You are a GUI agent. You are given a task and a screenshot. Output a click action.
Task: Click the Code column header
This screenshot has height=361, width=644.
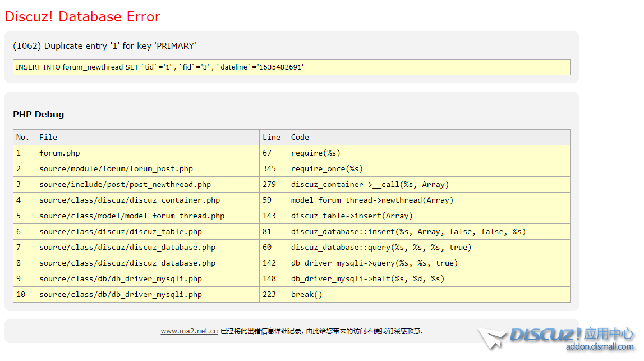pyautogui.click(x=300, y=138)
